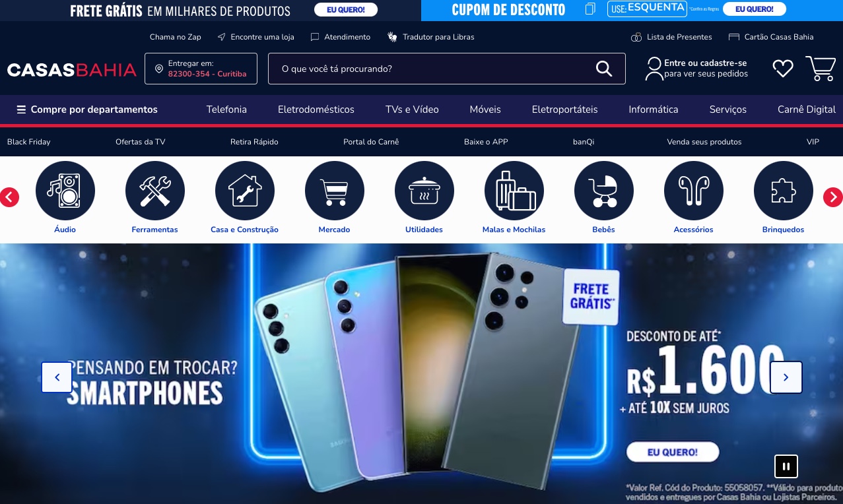
Task: Open the favorites heart icon
Action: [783, 69]
